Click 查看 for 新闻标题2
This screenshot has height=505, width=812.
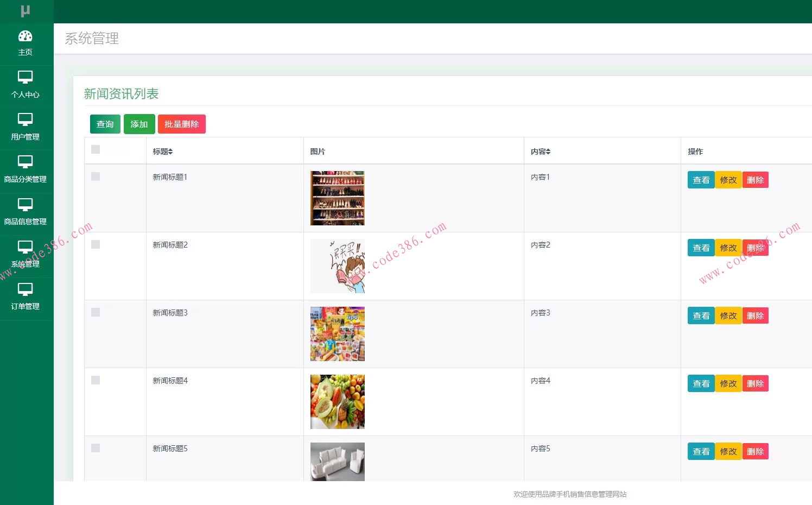coord(701,248)
